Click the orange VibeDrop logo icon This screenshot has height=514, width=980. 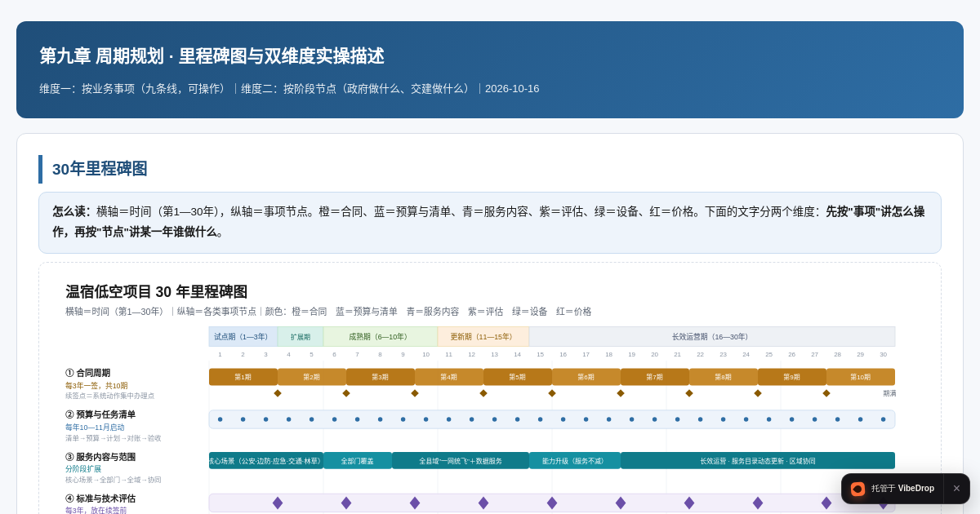click(x=857, y=489)
